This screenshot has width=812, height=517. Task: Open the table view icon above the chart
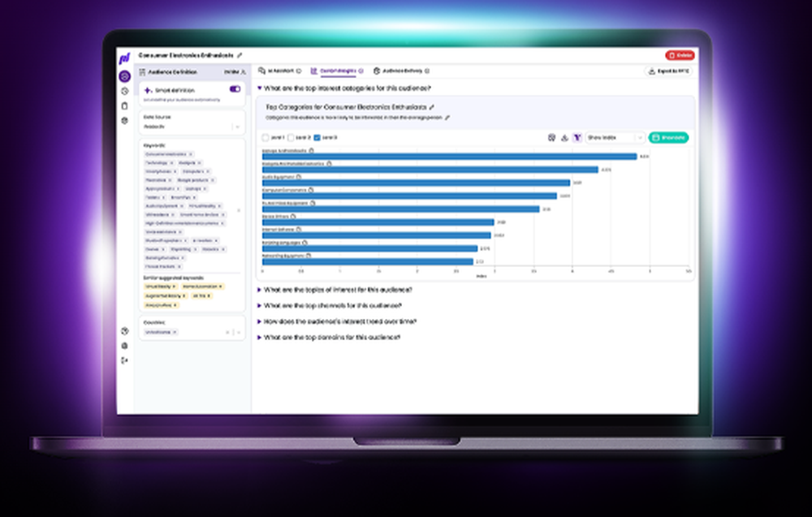(550, 138)
